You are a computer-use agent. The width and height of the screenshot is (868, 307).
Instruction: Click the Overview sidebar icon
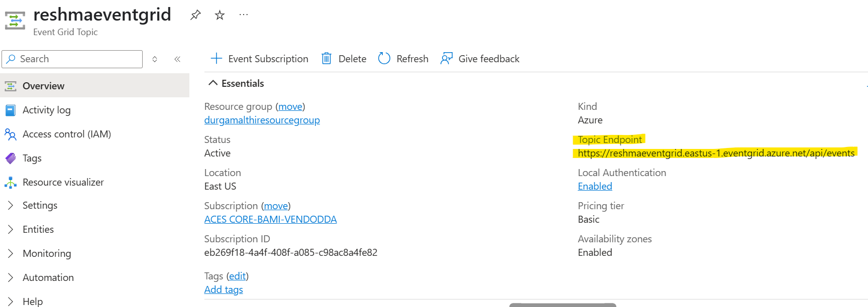click(x=11, y=86)
